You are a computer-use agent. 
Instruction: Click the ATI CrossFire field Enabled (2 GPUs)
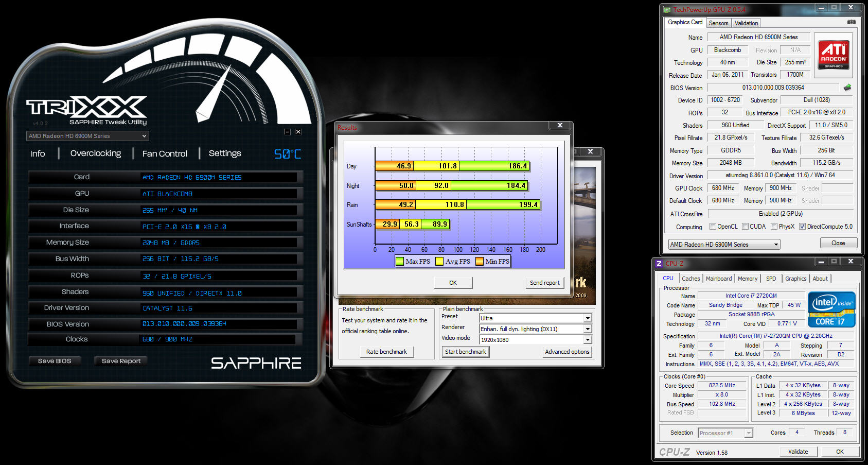pyautogui.click(x=780, y=214)
